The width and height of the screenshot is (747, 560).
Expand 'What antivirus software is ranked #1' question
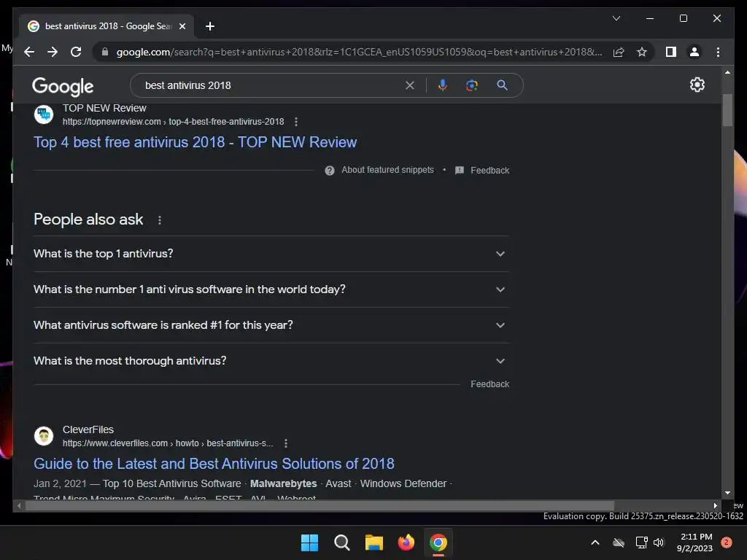(271, 325)
